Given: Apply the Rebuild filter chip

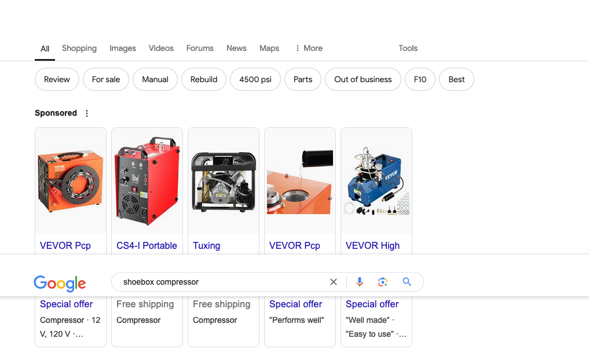Looking at the screenshot, I should 204,79.
